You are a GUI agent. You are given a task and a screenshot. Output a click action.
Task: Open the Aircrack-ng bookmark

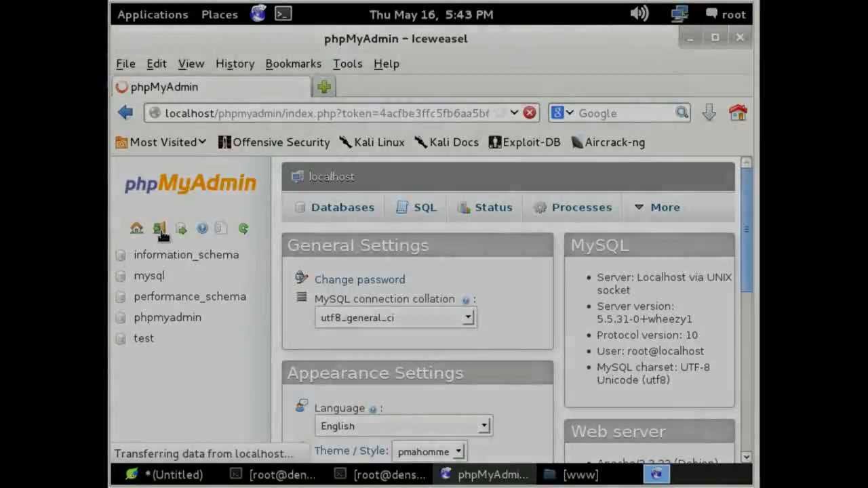click(x=608, y=142)
